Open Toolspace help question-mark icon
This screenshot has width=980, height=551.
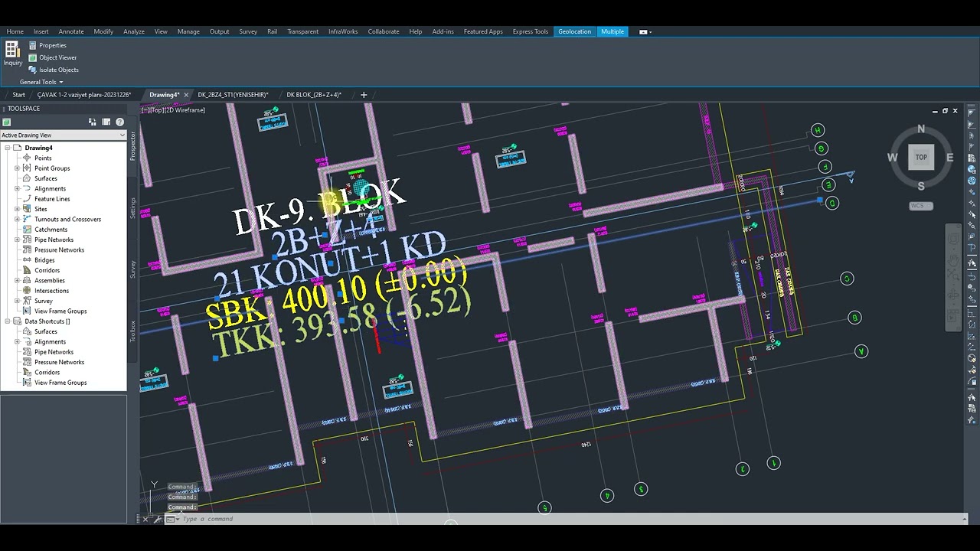click(119, 122)
